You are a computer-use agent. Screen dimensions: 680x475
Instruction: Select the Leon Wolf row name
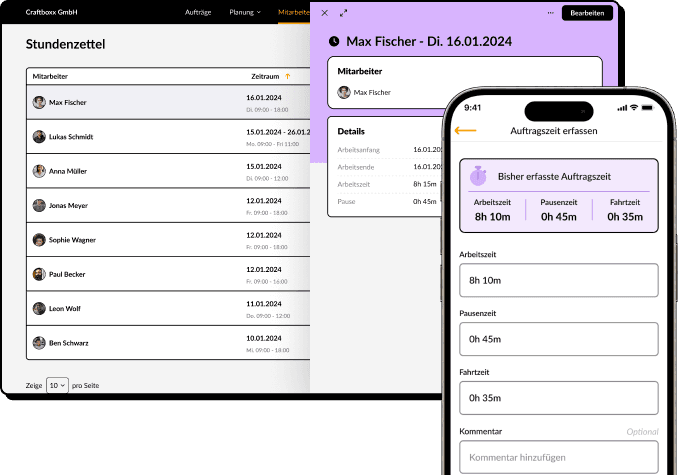tap(65, 308)
